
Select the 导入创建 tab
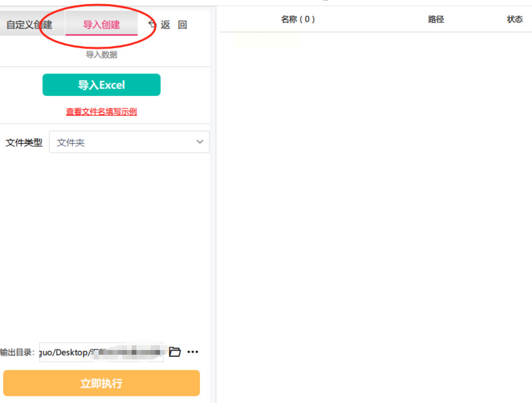click(x=101, y=25)
